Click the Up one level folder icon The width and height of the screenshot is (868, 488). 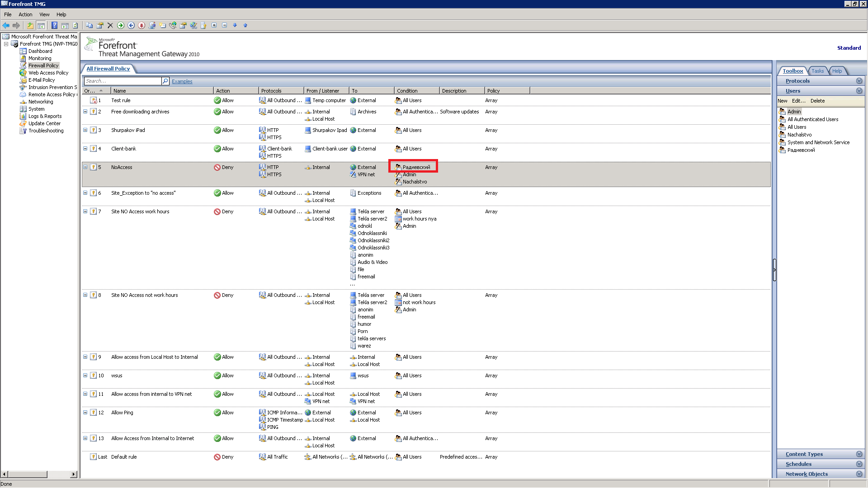coord(30,25)
